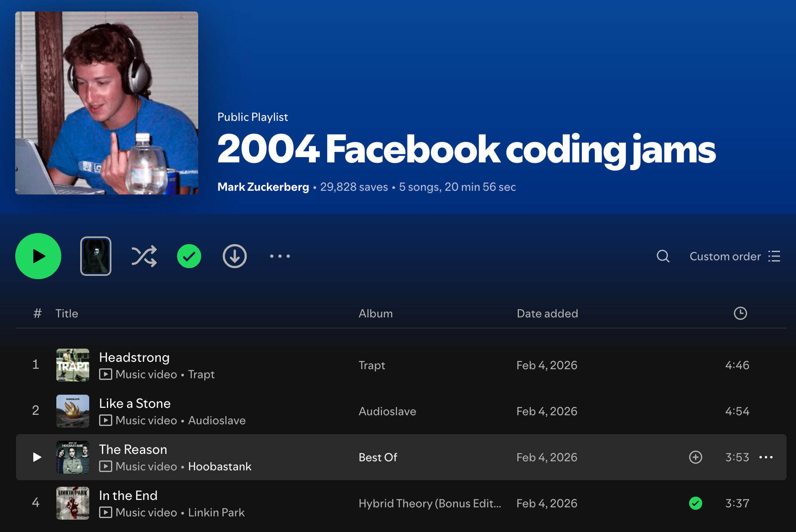796x532 pixels.
Task: Open the playlist three-dots menu
Action: (x=280, y=256)
